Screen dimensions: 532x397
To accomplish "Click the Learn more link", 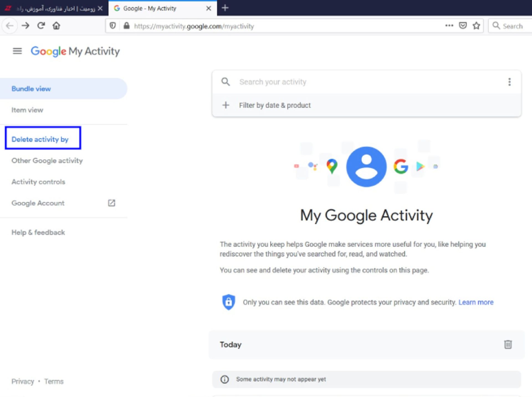I will pyautogui.click(x=476, y=302).
